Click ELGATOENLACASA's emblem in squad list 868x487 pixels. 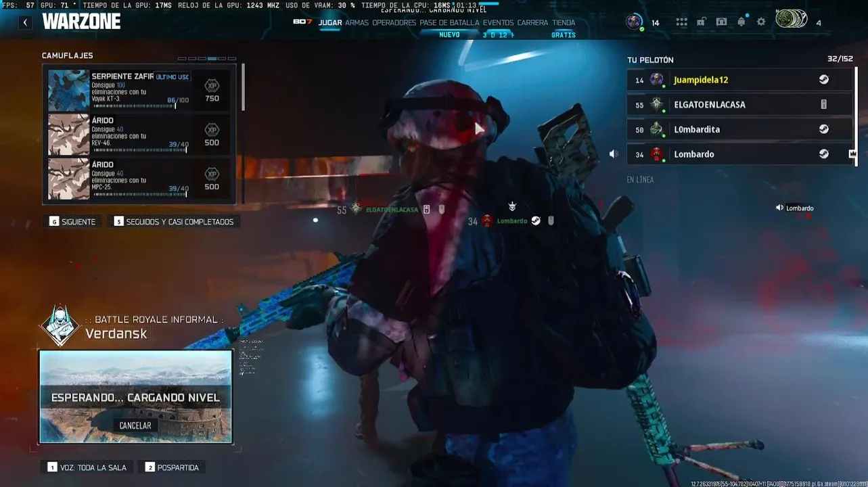(x=657, y=104)
